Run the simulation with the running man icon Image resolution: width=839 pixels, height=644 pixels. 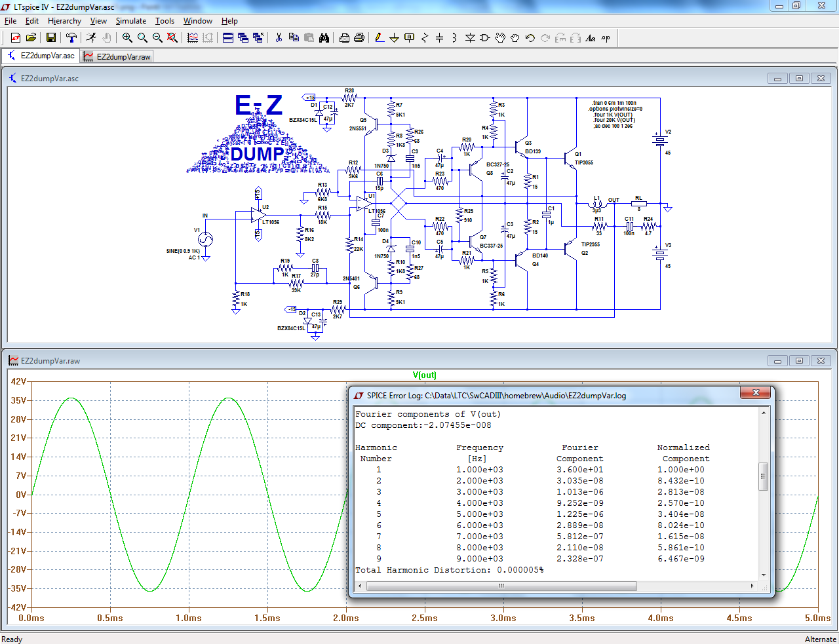(92, 38)
